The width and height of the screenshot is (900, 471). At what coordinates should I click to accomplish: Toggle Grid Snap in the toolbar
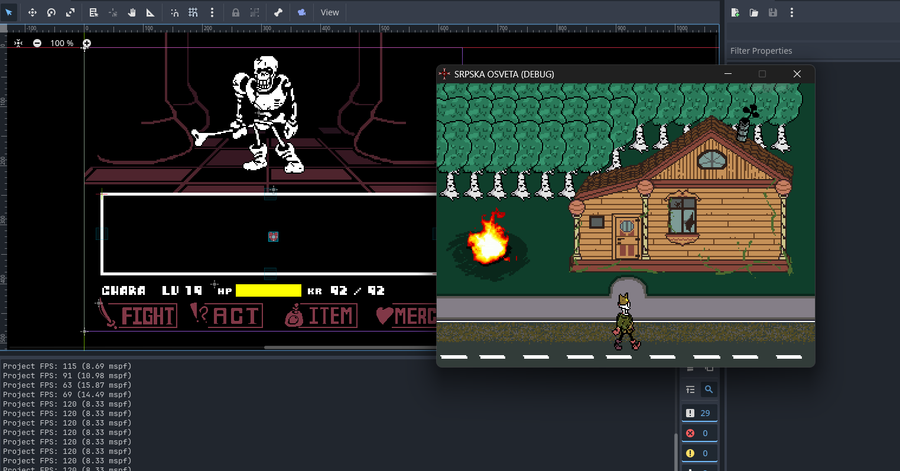(193, 12)
